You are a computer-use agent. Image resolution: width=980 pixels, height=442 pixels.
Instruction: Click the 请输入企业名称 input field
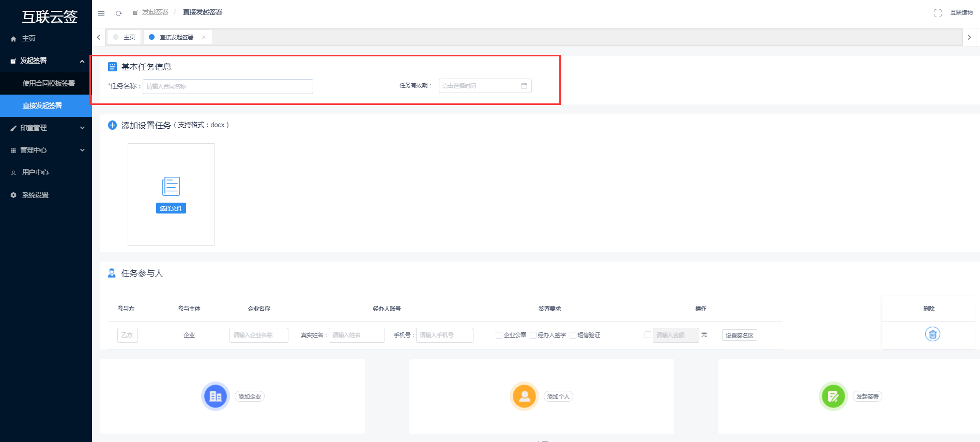pos(259,335)
